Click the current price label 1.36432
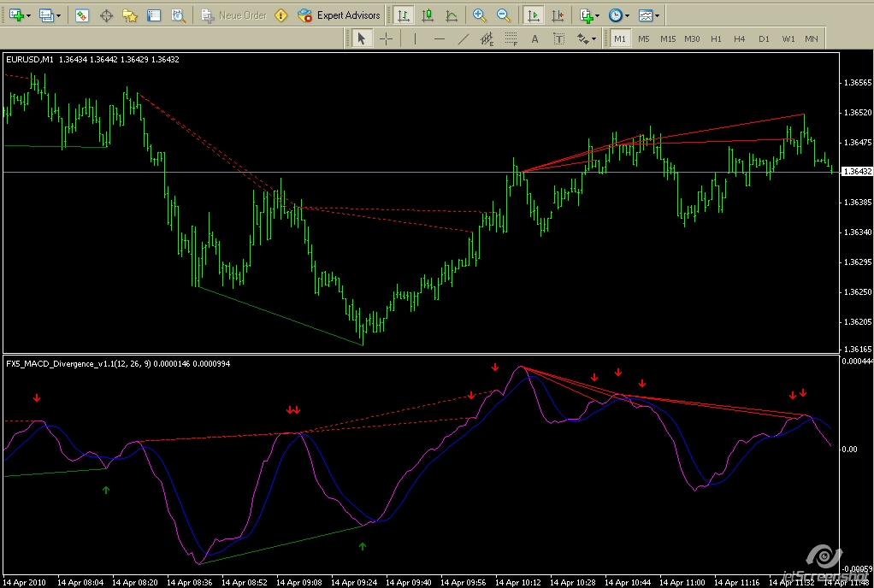 (858, 172)
